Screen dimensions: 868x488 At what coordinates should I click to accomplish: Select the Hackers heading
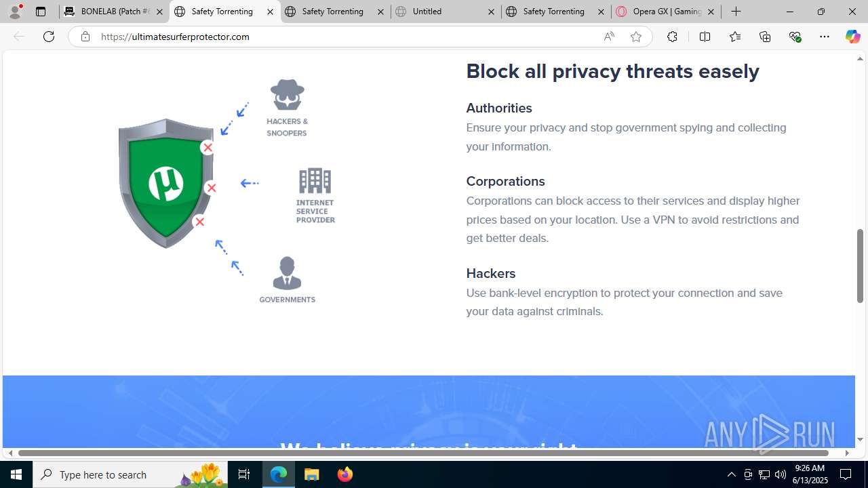click(491, 273)
